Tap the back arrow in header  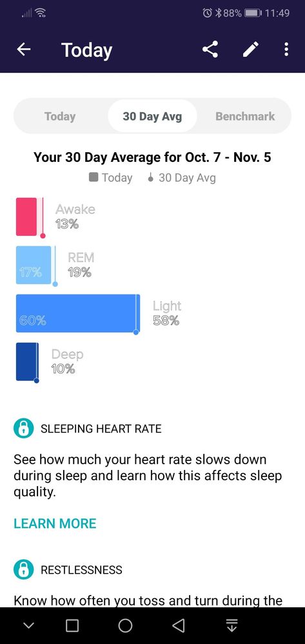pos(24,50)
